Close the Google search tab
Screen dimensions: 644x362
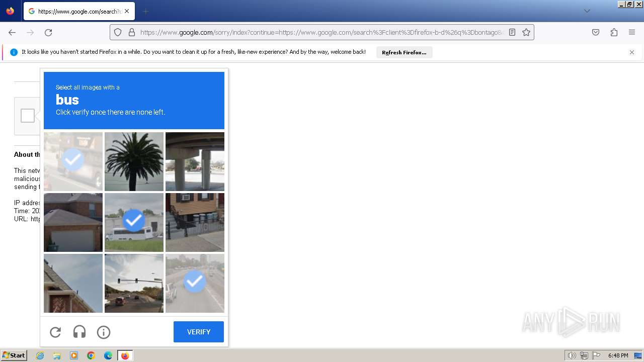click(x=127, y=11)
